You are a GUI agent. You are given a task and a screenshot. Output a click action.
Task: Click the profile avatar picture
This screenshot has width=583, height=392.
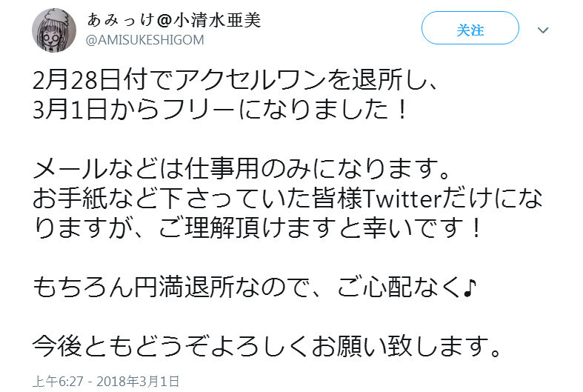(54, 29)
